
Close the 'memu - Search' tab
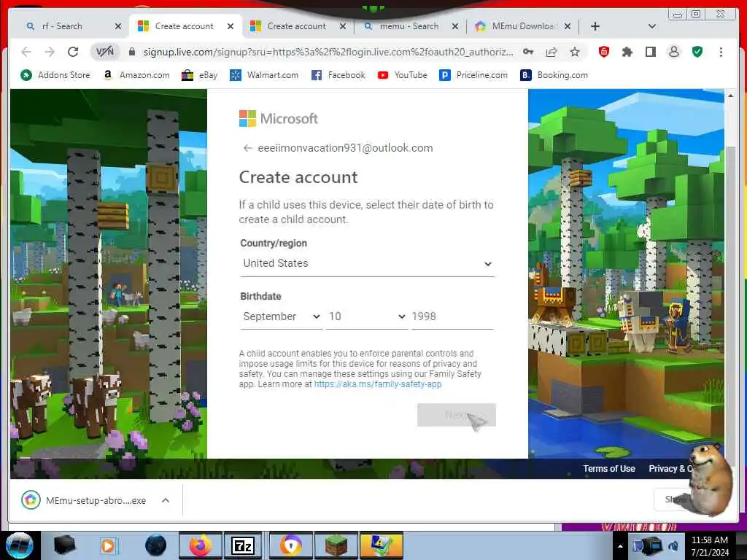(x=455, y=26)
